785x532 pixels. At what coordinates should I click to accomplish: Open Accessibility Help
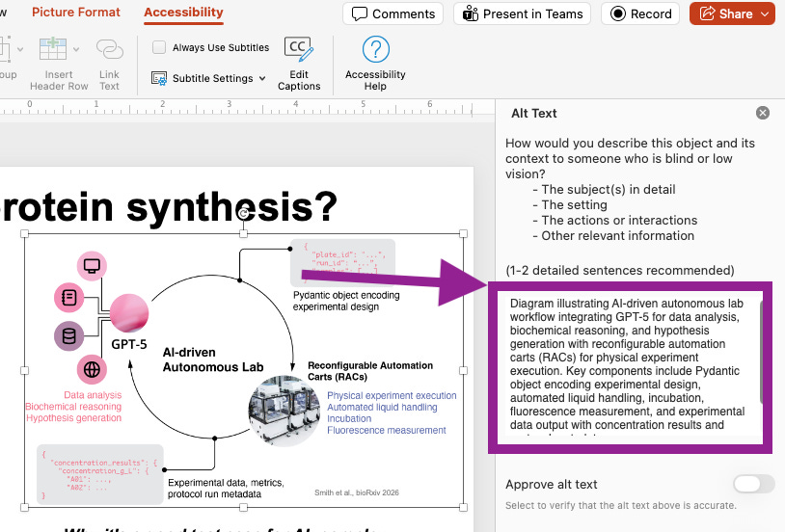(375, 64)
